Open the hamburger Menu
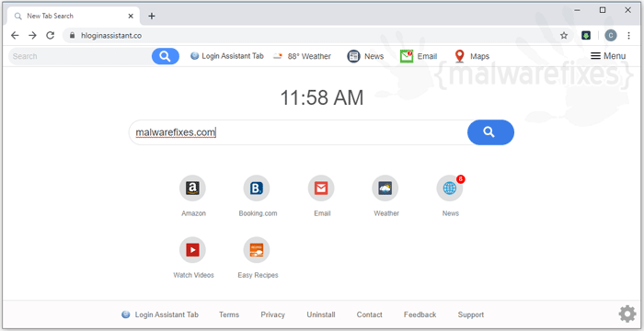The width and height of the screenshot is (644, 331). 608,56
